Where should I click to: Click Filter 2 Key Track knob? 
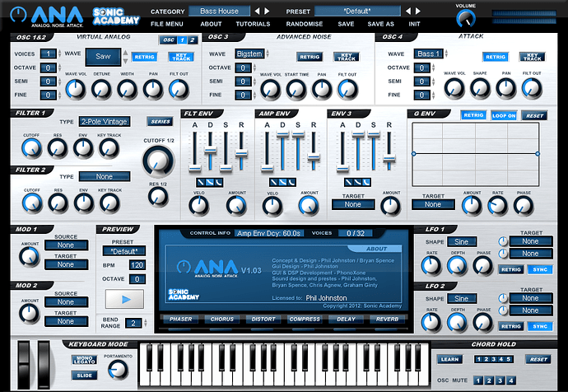109,203
